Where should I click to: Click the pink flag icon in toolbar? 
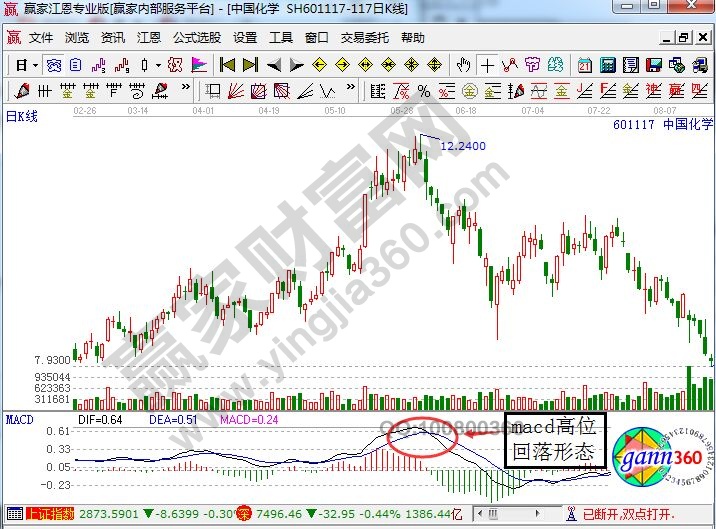(199, 65)
